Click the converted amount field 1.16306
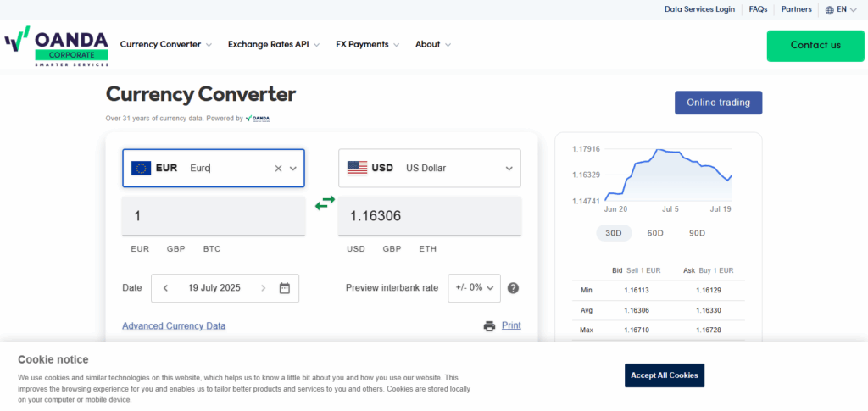This screenshot has width=868, height=411. coord(430,216)
